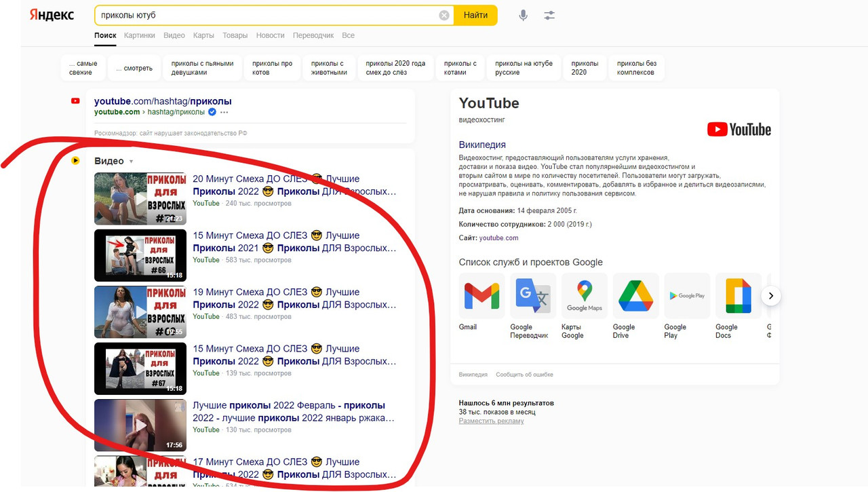Clear the search field with the X icon
The width and height of the screenshot is (868, 492).
tap(444, 15)
